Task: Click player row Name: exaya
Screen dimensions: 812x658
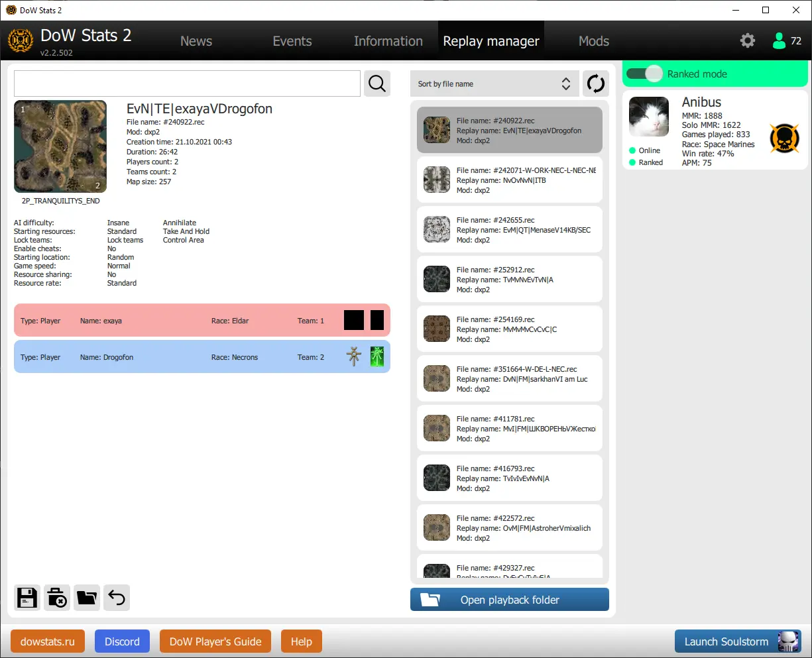Action: click(x=202, y=320)
